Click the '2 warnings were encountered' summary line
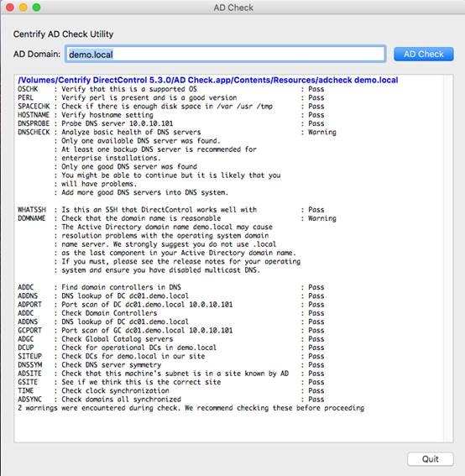 (191, 408)
